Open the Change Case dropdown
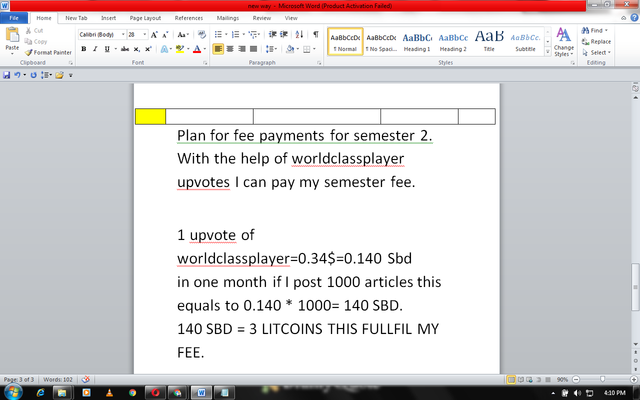The width and height of the screenshot is (640, 400). click(183, 35)
